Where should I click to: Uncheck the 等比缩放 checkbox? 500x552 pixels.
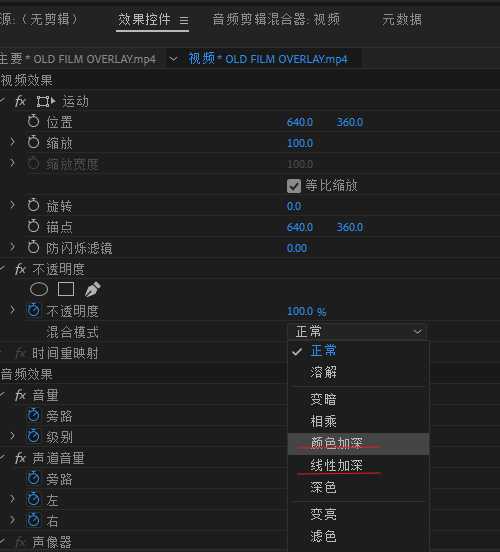click(x=294, y=186)
